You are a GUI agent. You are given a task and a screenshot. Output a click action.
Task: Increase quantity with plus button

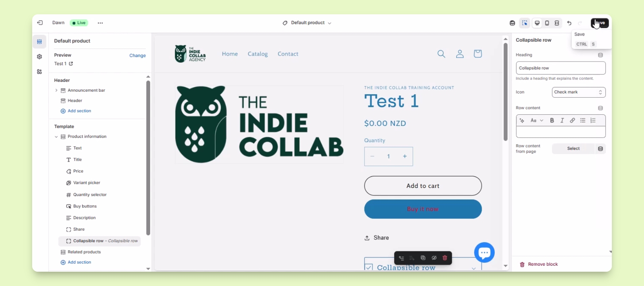coord(405,157)
